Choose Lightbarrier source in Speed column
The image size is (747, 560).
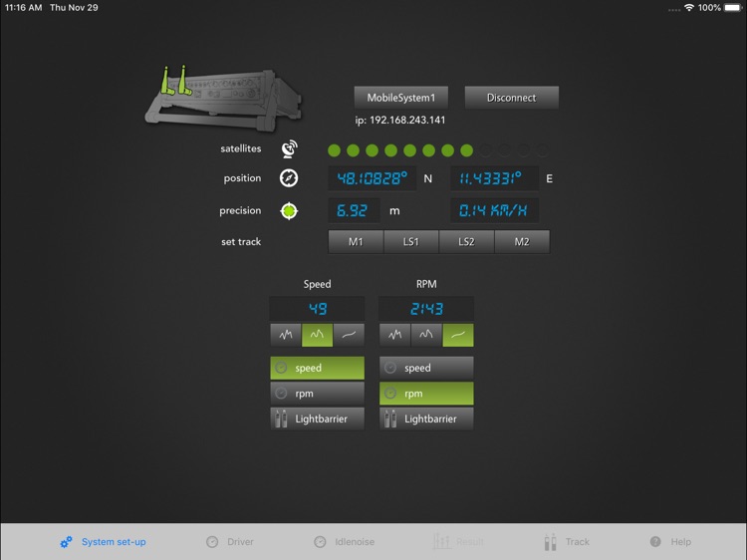point(318,419)
